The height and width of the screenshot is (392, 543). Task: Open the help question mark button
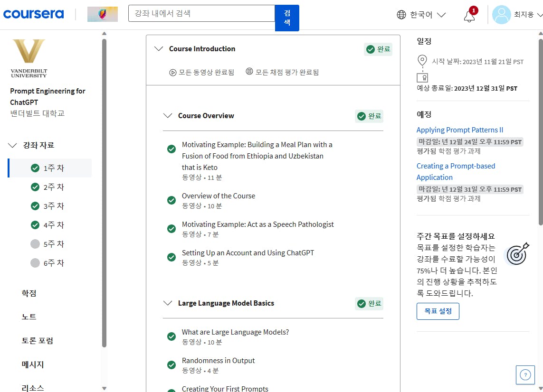525,375
